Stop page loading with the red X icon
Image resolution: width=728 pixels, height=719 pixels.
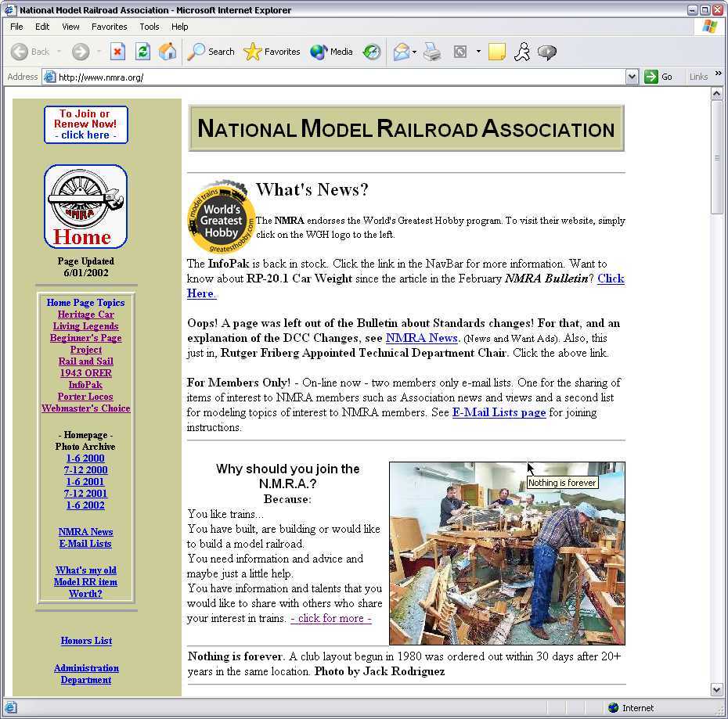coord(117,52)
